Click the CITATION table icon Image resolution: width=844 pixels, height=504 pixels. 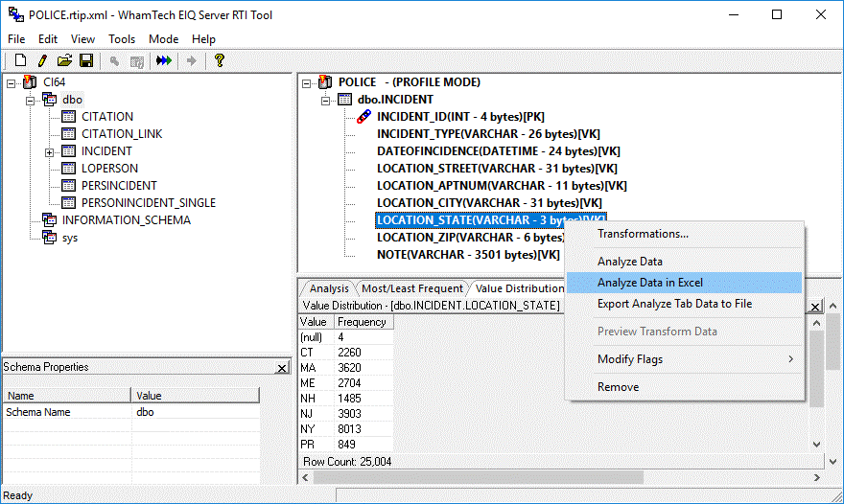point(68,117)
